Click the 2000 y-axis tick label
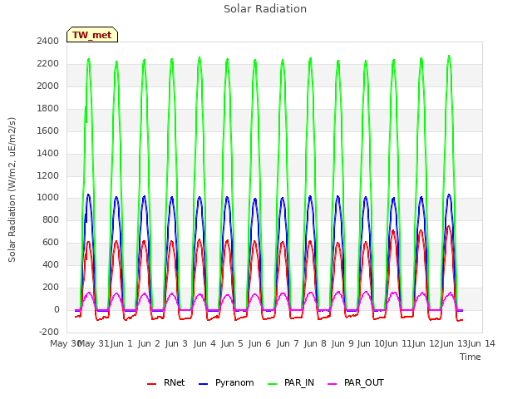 point(48,86)
